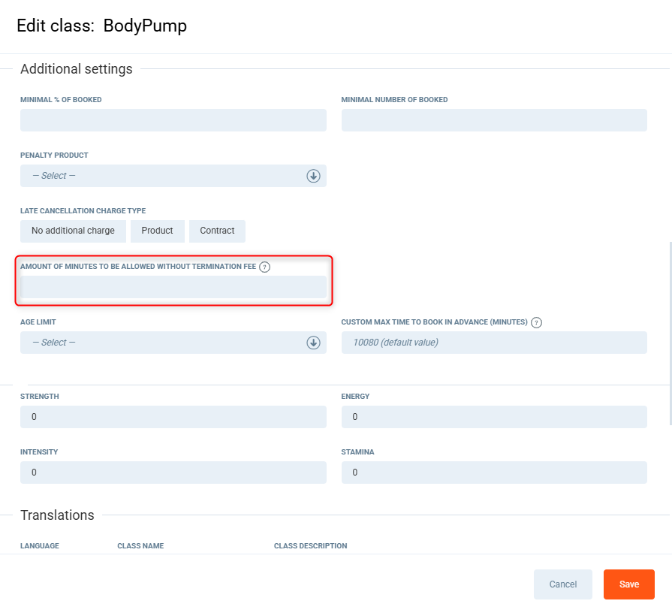This screenshot has width=672, height=616.
Task: Click help icon next to custom max time label
Action: [x=536, y=322]
